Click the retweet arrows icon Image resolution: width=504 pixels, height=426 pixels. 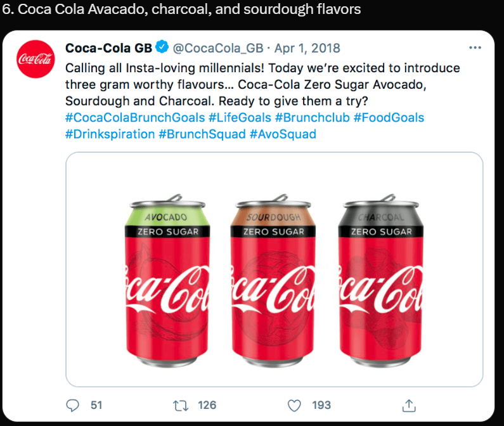tap(180, 405)
